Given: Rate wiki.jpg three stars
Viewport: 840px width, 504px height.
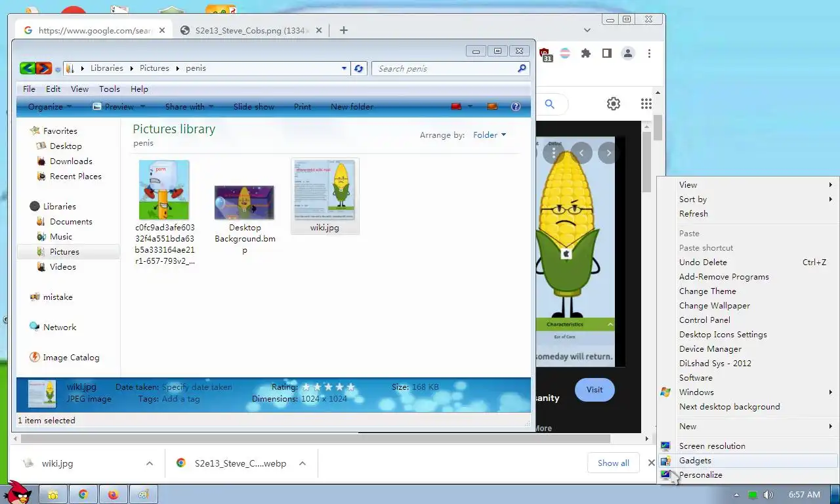Looking at the screenshot, I should [329, 387].
